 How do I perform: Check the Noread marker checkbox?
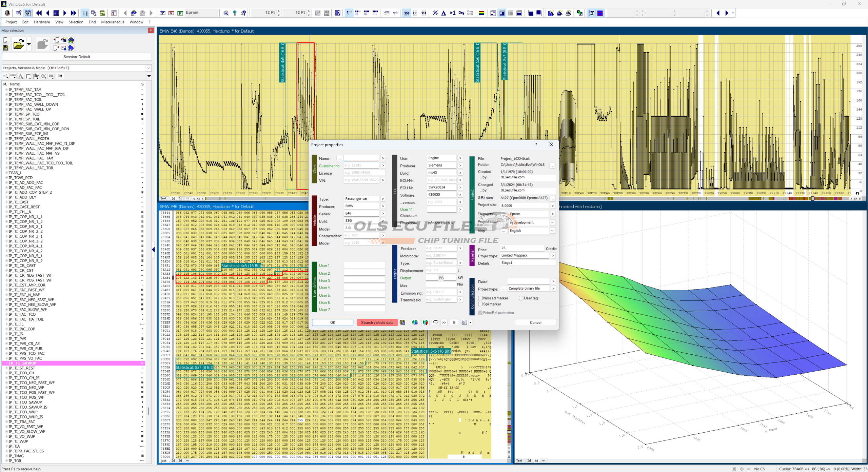click(x=480, y=298)
